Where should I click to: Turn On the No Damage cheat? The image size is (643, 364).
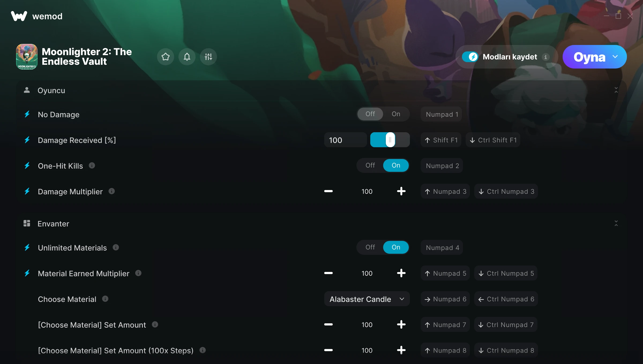click(396, 114)
